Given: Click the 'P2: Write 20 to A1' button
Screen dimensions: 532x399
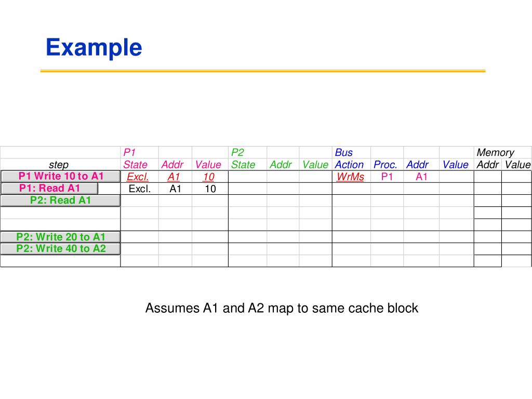Looking at the screenshot, I should point(61,237).
